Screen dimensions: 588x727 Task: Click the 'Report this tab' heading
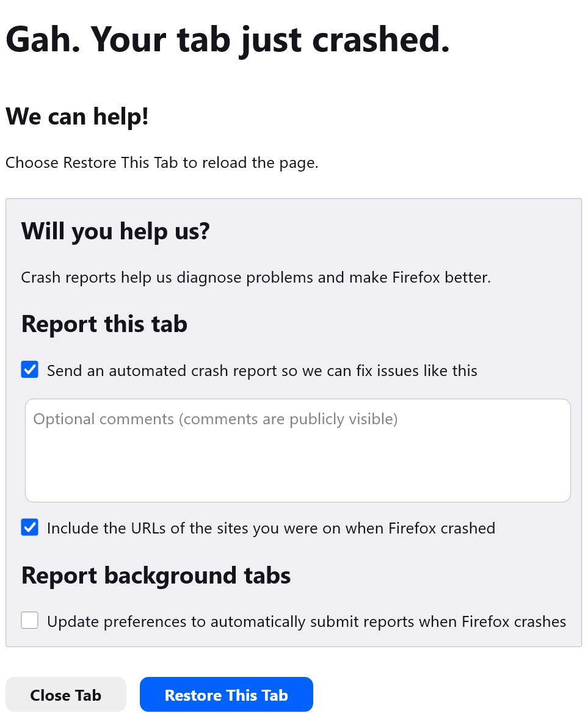104,324
